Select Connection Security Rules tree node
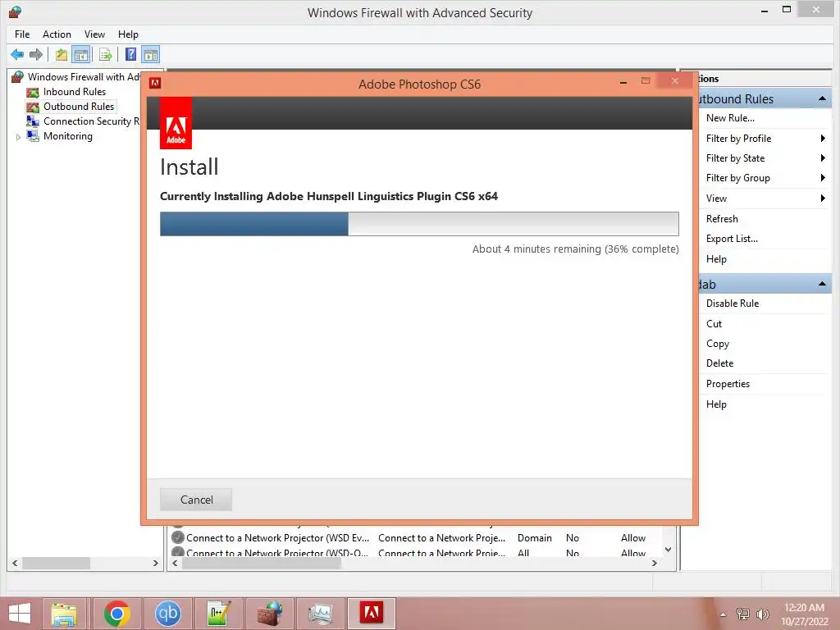This screenshot has width=840, height=630. click(91, 121)
